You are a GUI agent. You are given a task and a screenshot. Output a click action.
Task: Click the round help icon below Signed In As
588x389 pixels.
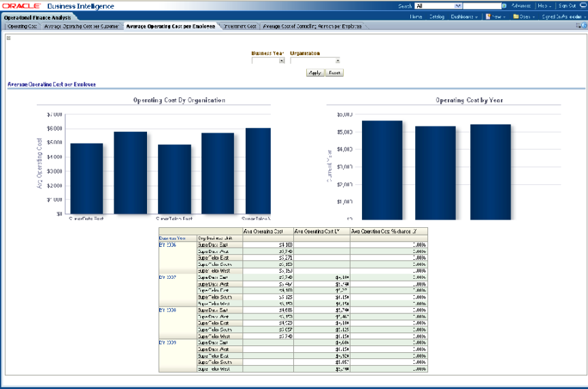[x=584, y=25]
